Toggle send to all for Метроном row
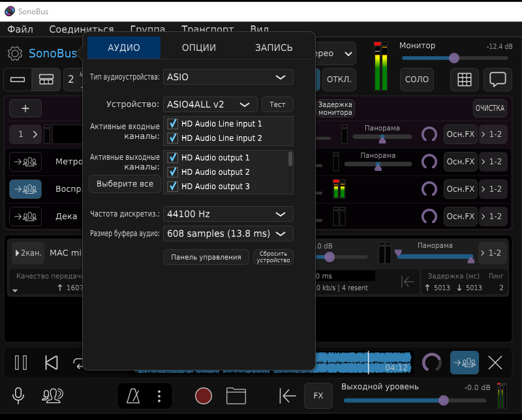 coord(25,162)
